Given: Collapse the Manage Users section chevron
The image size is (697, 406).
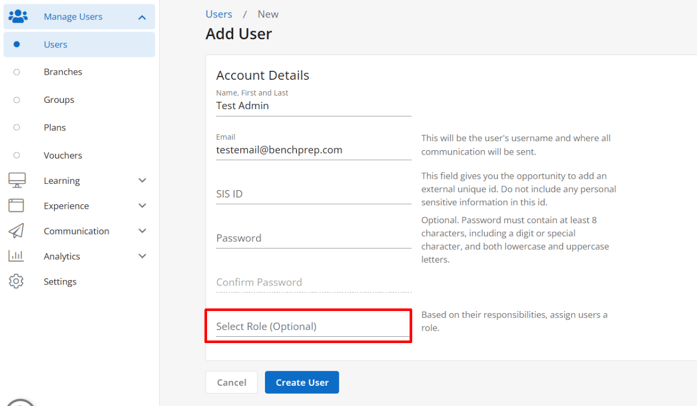Looking at the screenshot, I should pos(142,17).
